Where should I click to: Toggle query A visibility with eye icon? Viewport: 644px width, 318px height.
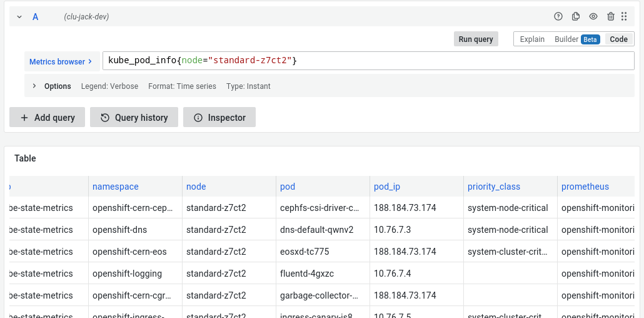593,17
